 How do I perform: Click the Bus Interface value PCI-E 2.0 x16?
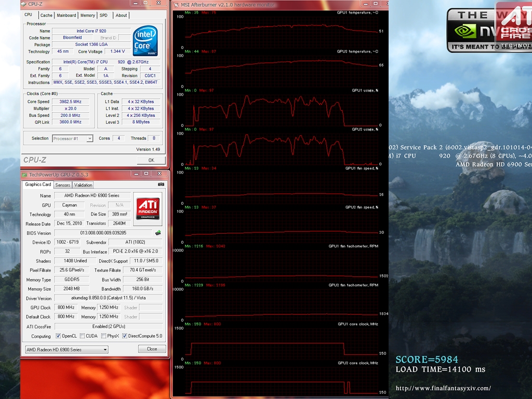pyautogui.click(x=136, y=251)
